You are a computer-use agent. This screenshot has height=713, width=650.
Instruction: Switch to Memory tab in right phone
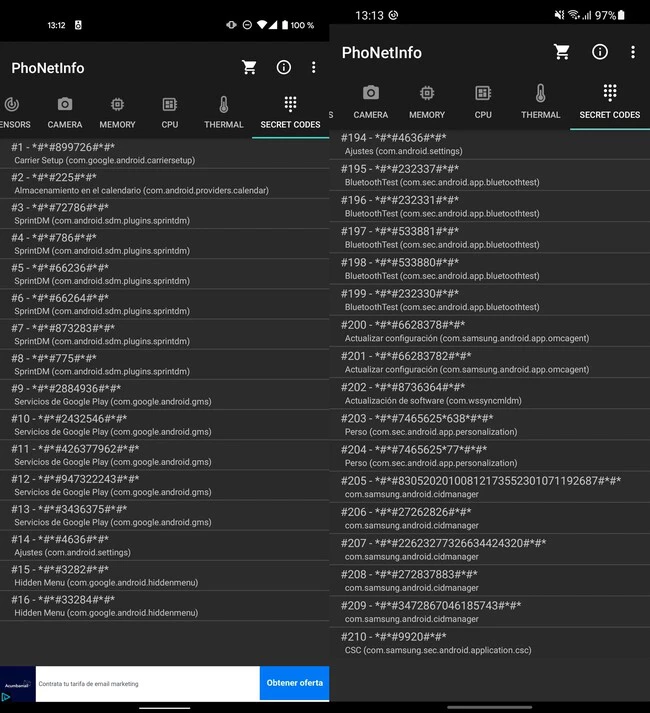coord(427,102)
